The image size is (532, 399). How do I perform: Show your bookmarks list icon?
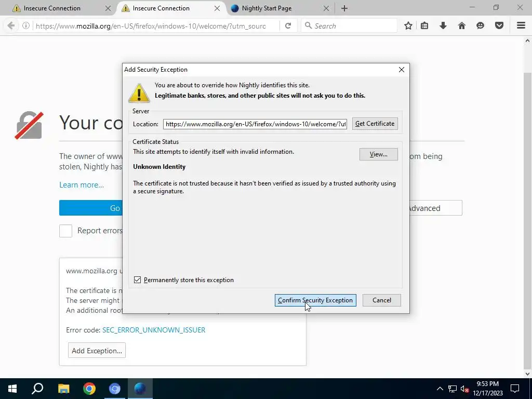(x=424, y=25)
